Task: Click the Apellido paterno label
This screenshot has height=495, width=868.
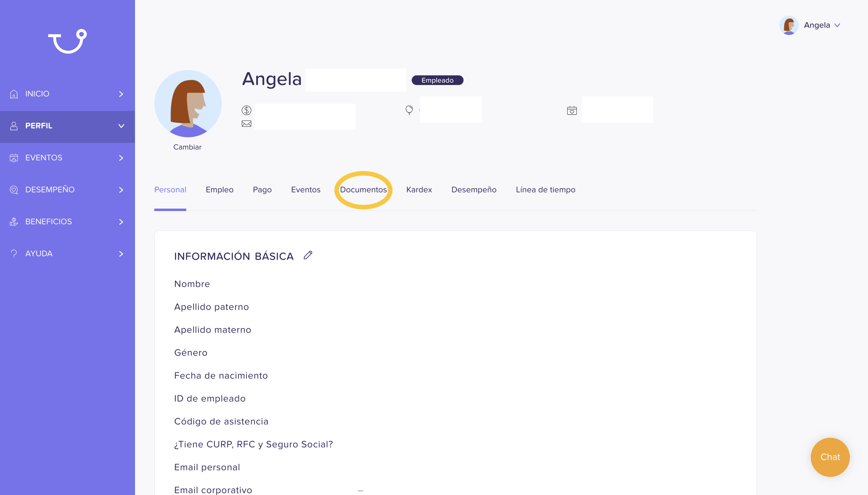Action: point(211,307)
